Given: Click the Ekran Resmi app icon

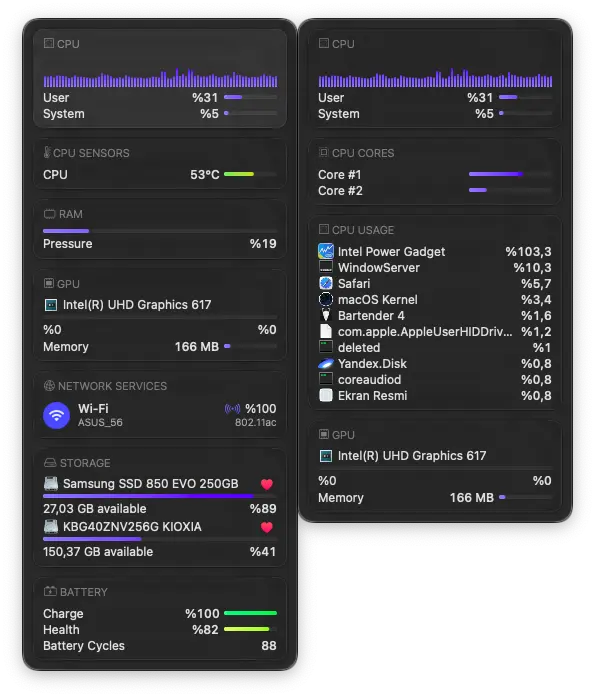Looking at the screenshot, I should pyautogui.click(x=326, y=395).
